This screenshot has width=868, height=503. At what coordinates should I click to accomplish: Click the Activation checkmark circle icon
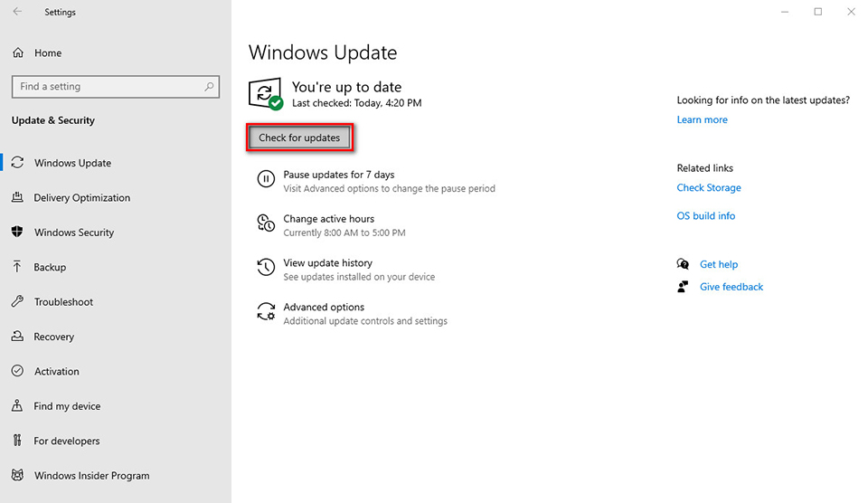point(18,371)
